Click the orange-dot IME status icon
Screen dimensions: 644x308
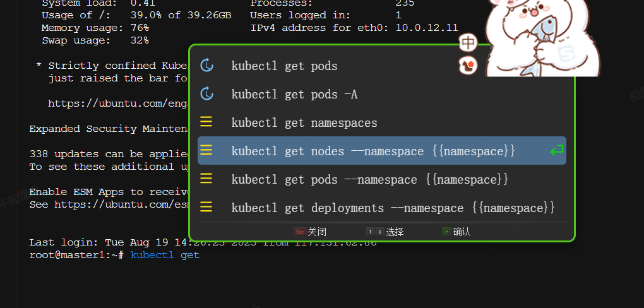click(468, 64)
